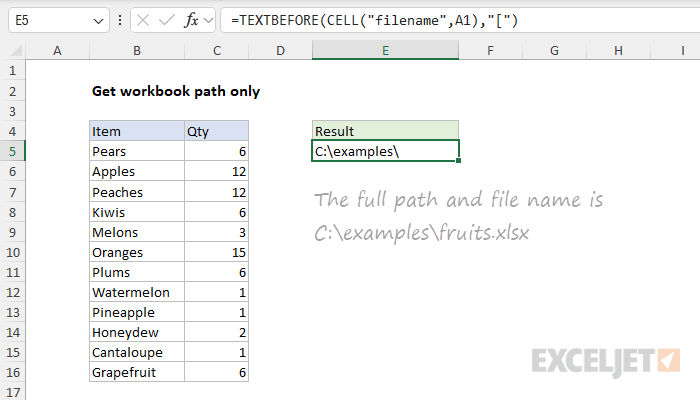Select result cell "C:\examples\"
700x400 pixels.
pyautogui.click(x=385, y=151)
